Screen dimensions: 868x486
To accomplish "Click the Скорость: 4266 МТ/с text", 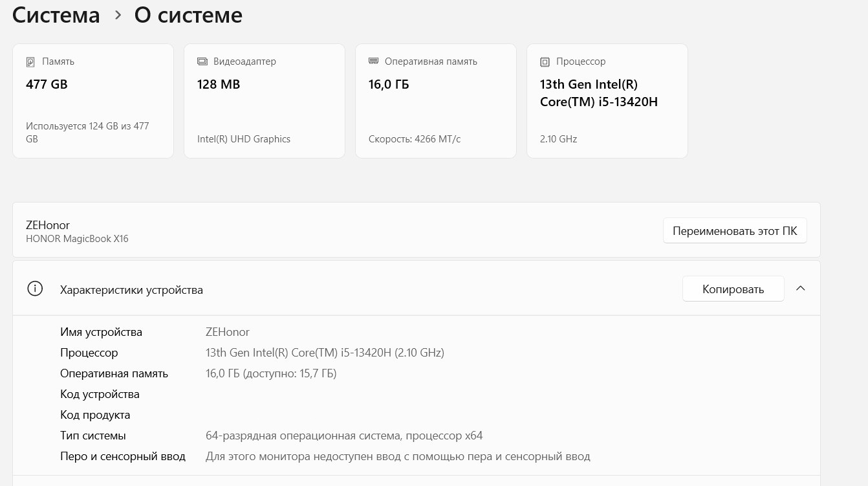I will [x=415, y=139].
